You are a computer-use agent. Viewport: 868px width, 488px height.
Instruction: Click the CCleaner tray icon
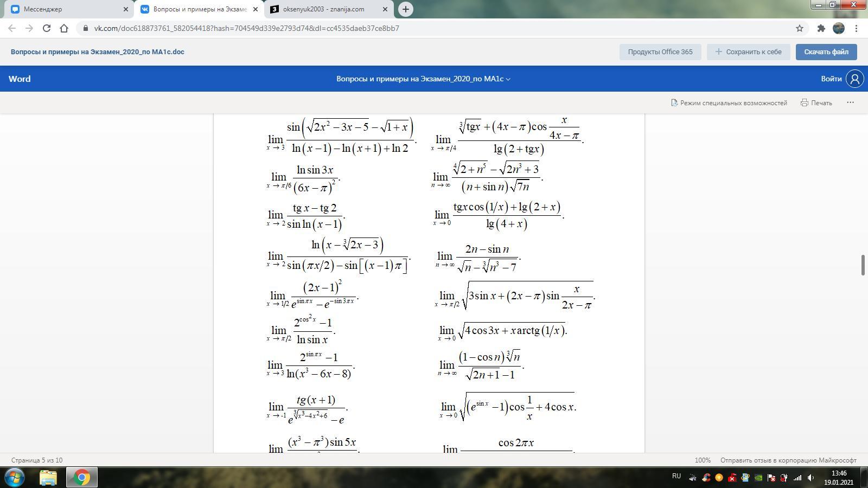[706, 478]
